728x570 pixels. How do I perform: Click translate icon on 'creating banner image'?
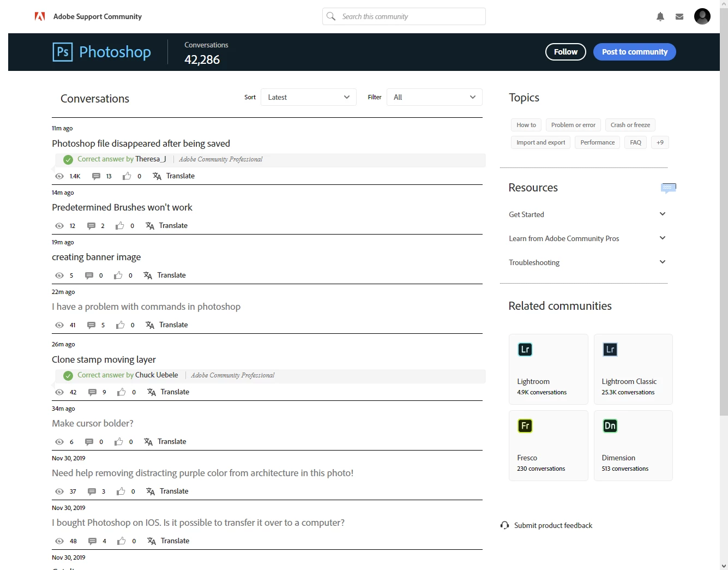tap(148, 275)
